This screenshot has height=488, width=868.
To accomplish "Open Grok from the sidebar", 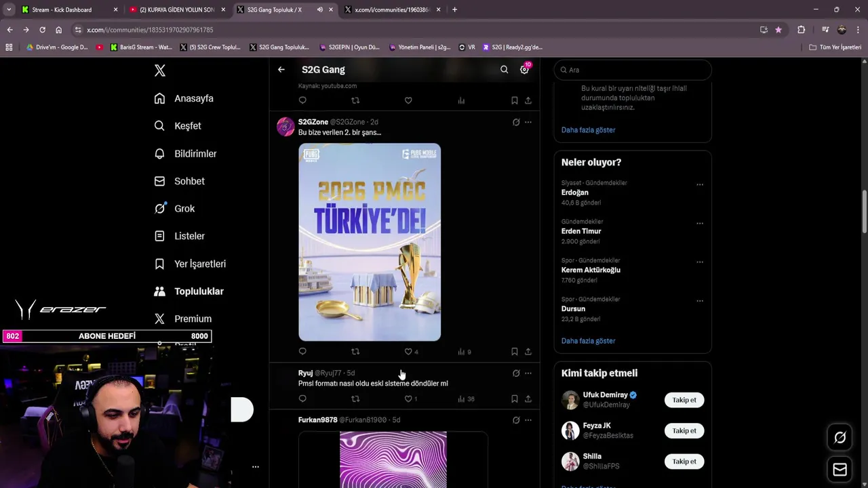I will tap(174, 209).
